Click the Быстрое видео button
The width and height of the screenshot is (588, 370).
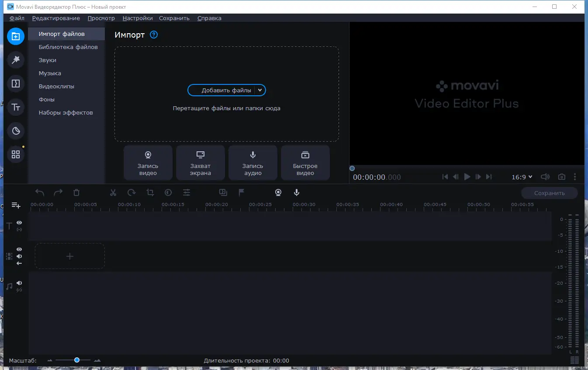305,163
